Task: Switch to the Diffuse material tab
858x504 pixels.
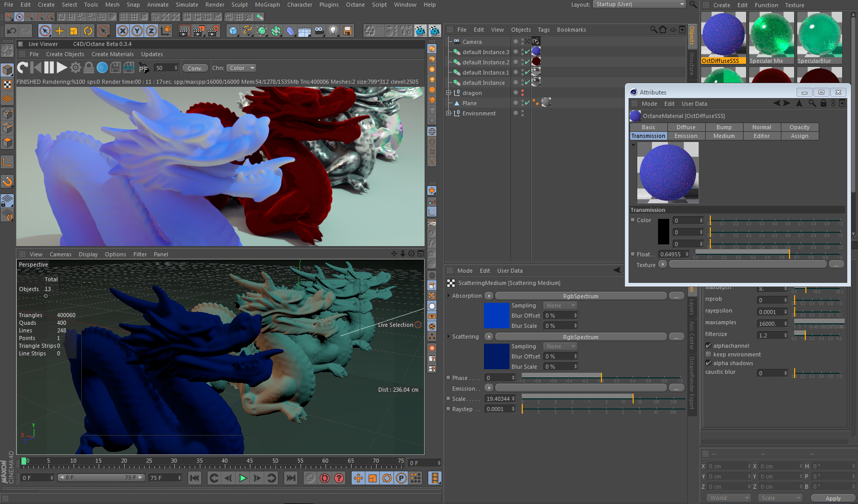Action: pyautogui.click(x=686, y=127)
